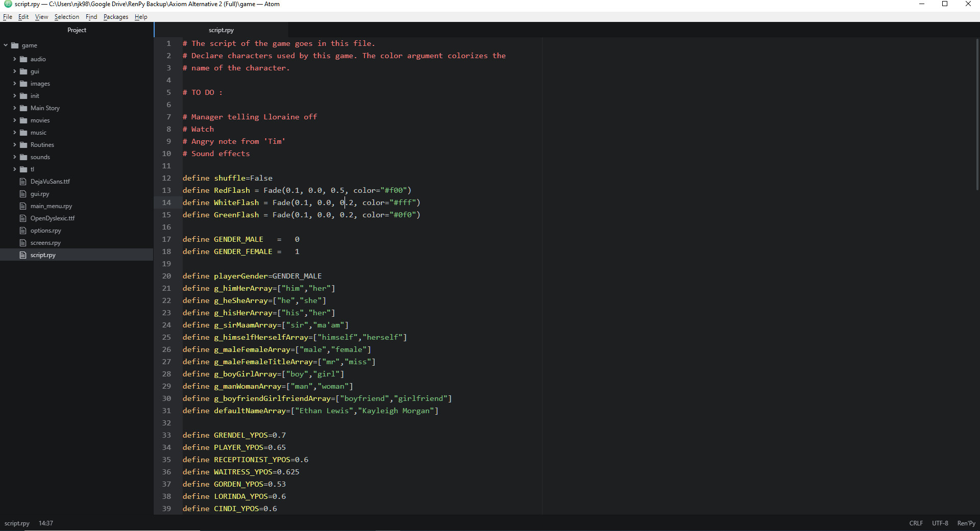980x531 pixels.
Task: Click the UTF-8 encoding indicator
Action: pyautogui.click(x=940, y=523)
